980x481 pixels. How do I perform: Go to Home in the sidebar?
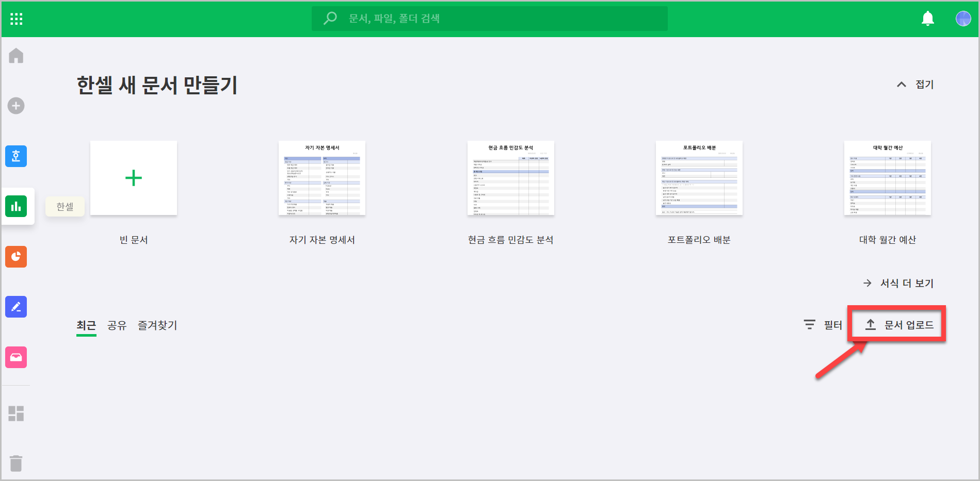16,56
